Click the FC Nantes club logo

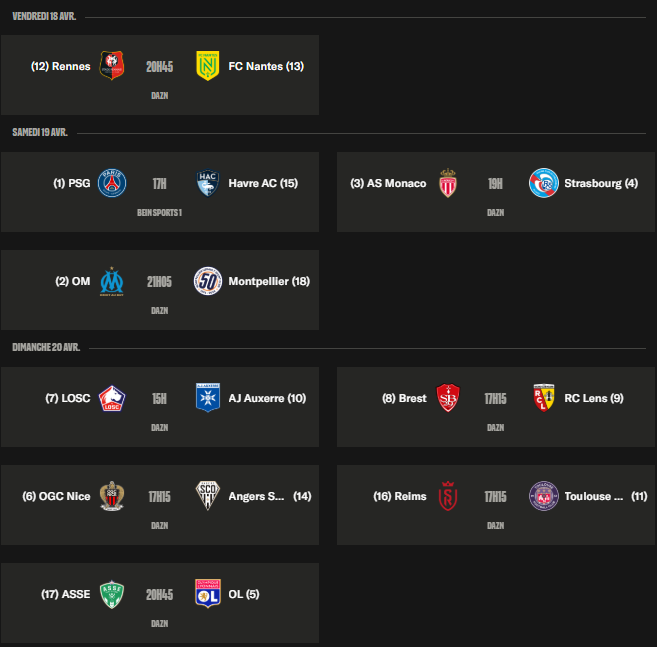(x=207, y=66)
